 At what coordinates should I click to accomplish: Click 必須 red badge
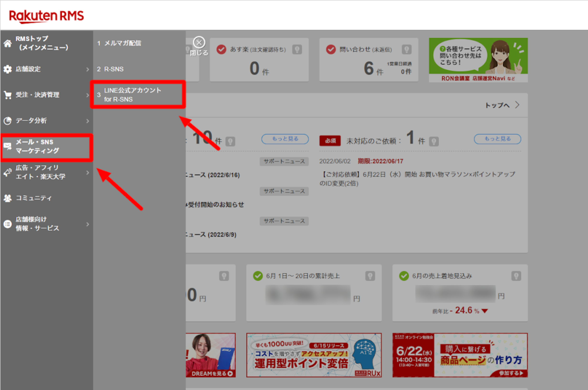330,141
